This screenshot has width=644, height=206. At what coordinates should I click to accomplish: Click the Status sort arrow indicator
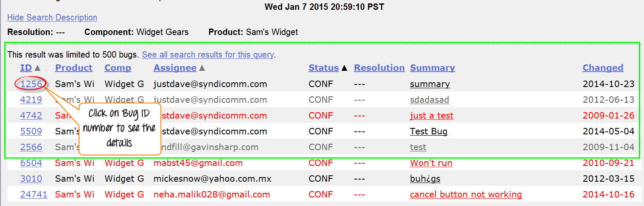tap(344, 68)
